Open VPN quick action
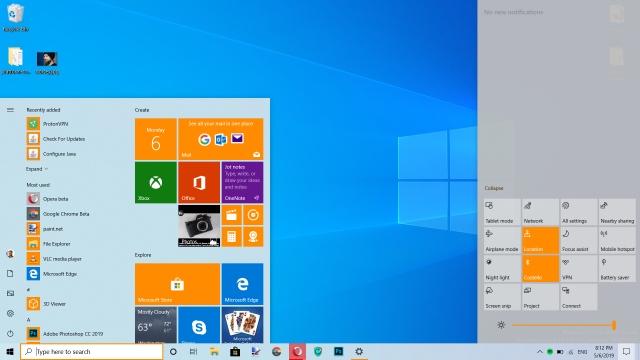 pyautogui.click(x=579, y=269)
